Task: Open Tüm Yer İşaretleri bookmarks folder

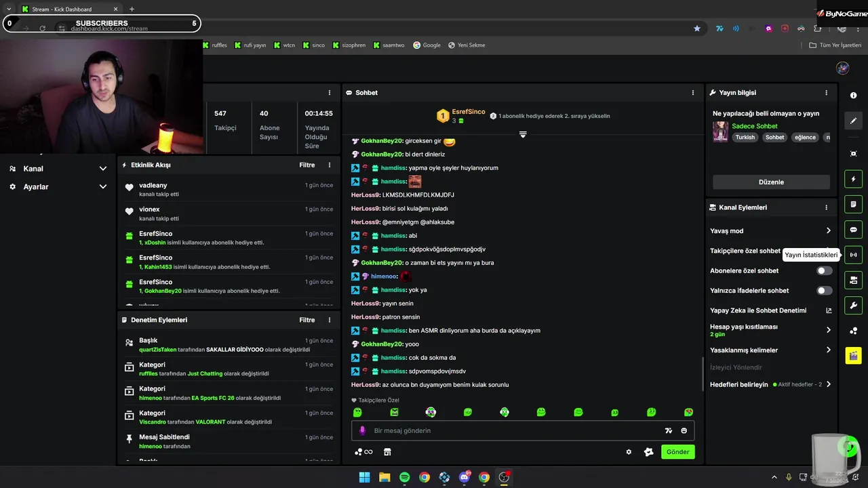Action: (835, 45)
